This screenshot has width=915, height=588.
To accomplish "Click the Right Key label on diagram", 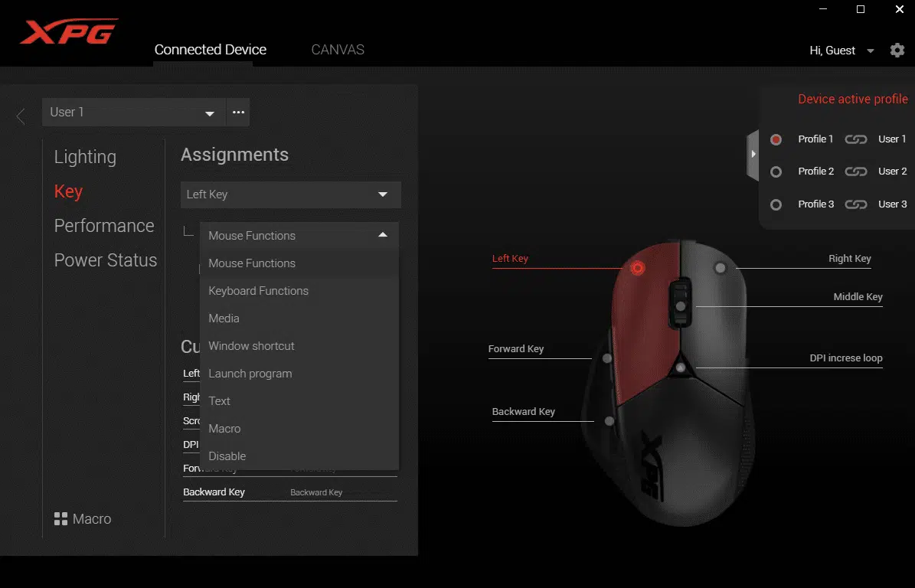I will [850, 259].
